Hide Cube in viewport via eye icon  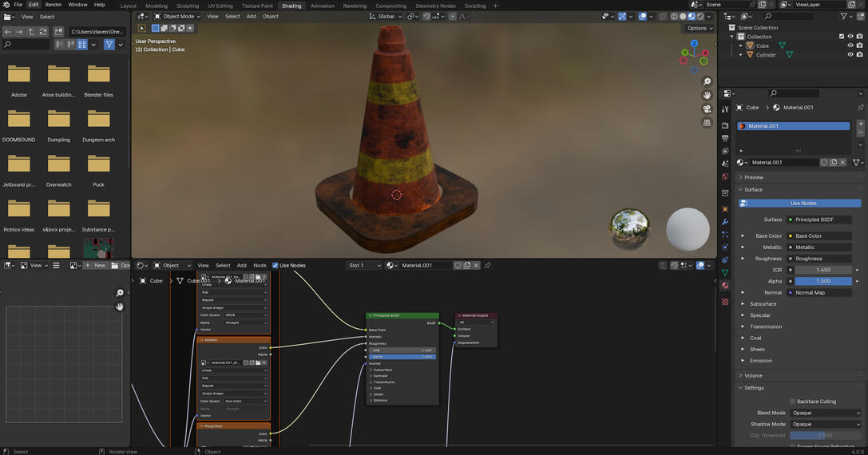tap(850, 46)
